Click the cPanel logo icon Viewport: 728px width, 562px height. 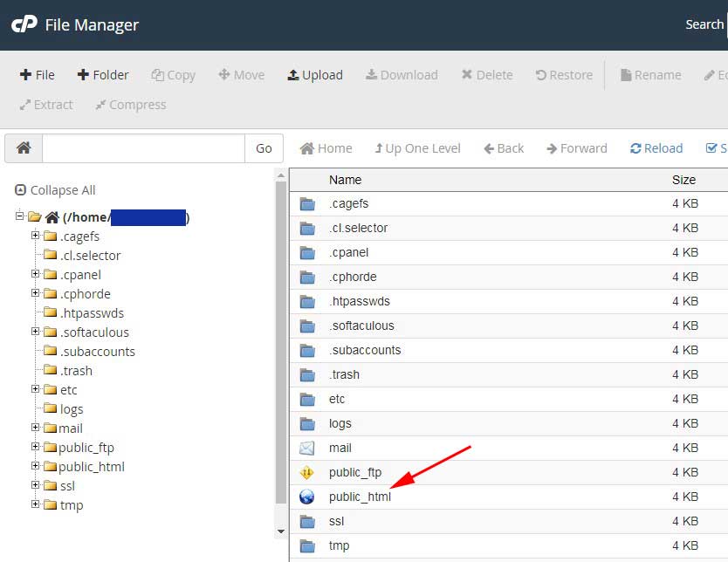tap(24, 24)
